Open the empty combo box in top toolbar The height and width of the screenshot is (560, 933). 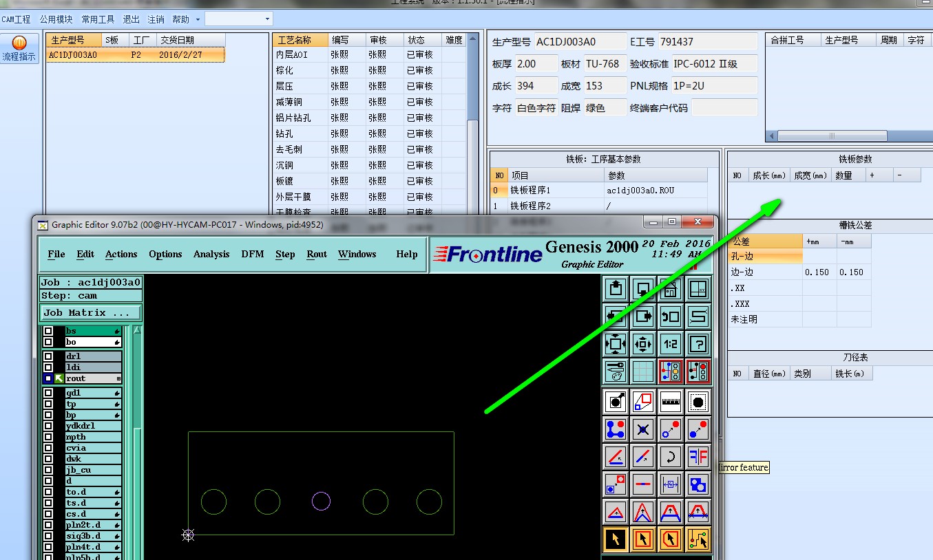tap(238, 19)
